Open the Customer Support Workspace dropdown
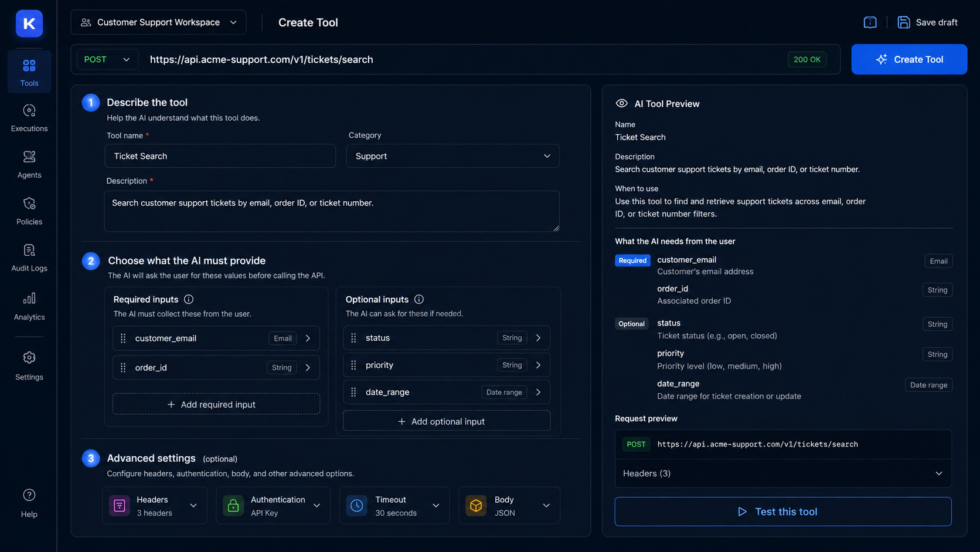Viewport: 980px width, 552px height. pyautogui.click(x=158, y=22)
